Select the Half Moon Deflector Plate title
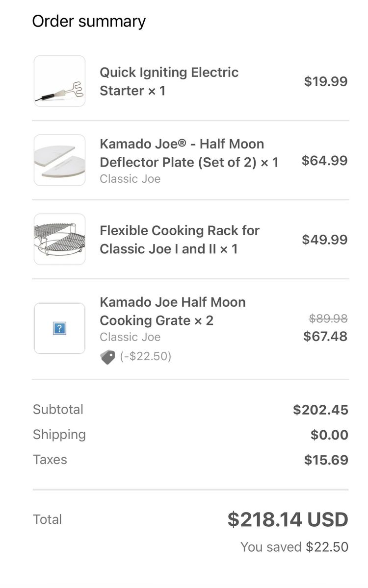The width and height of the screenshot is (368, 588). pos(189,153)
